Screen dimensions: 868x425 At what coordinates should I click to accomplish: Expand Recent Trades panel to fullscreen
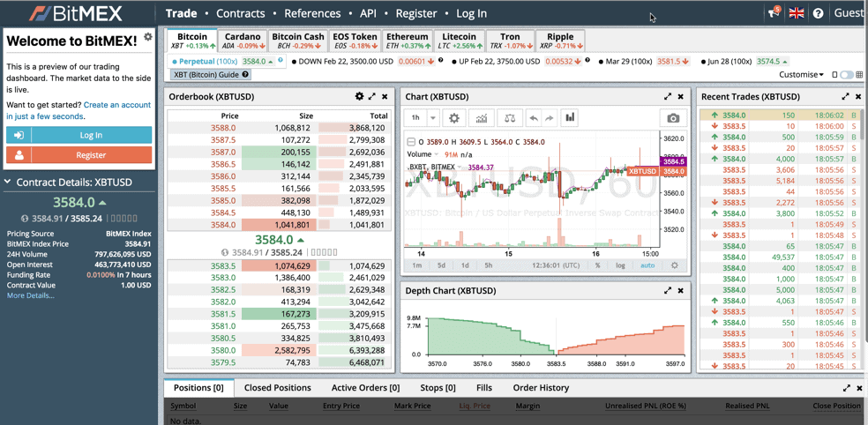tap(845, 96)
